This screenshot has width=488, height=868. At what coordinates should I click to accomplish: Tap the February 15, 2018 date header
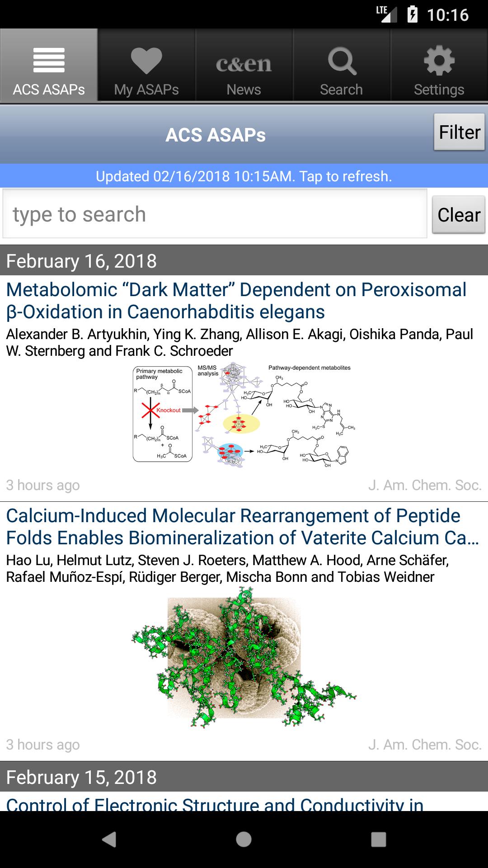coord(244,777)
